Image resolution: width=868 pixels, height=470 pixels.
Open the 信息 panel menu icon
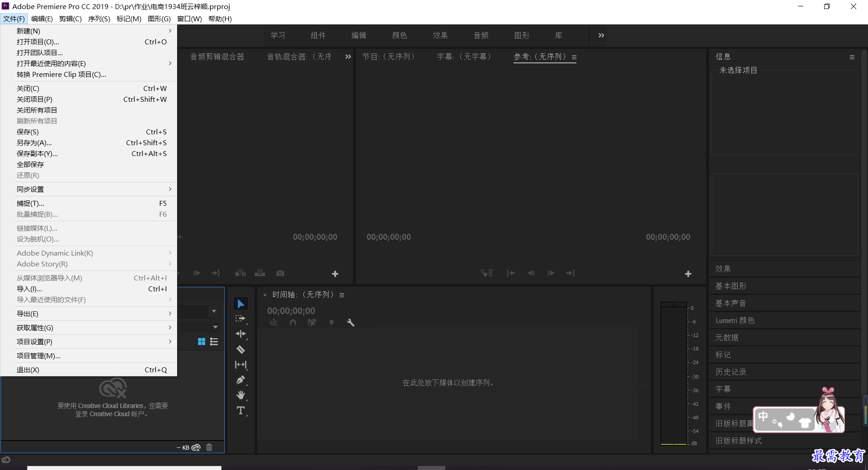(852, 57)
